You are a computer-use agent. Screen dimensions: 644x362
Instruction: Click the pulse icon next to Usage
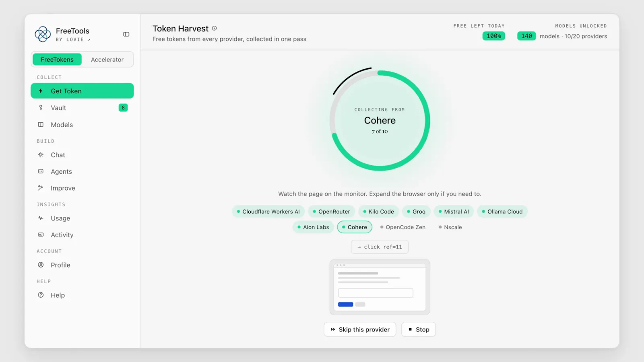tap(41, 218)
